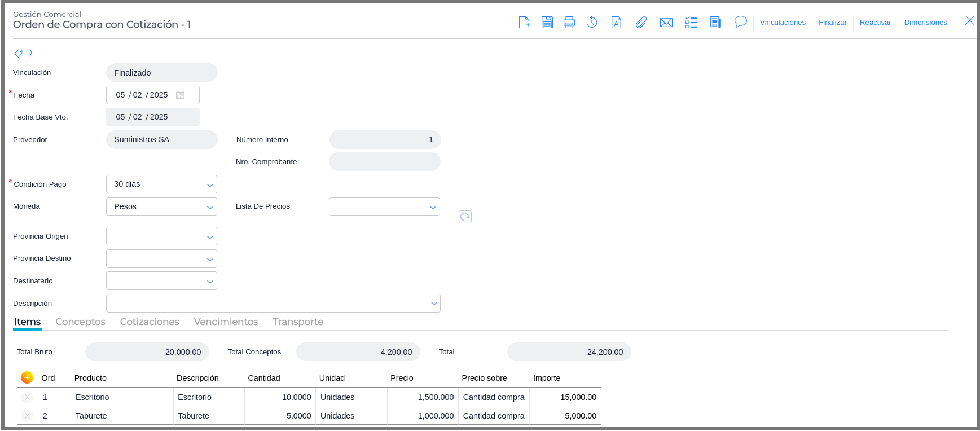Click the refresh icon beside Lista De Precios
This screenshot has height=431, width=980.
[x=465, y=217]
